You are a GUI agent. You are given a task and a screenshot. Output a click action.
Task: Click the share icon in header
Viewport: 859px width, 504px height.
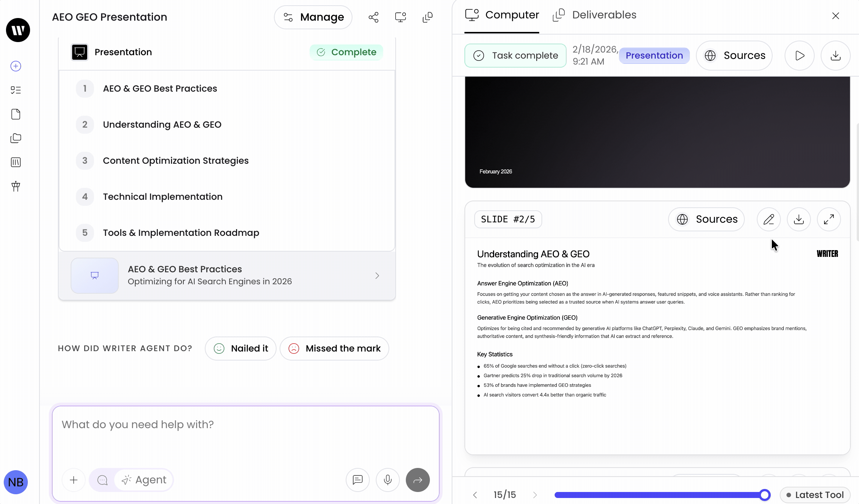click(x=373, y=17)
